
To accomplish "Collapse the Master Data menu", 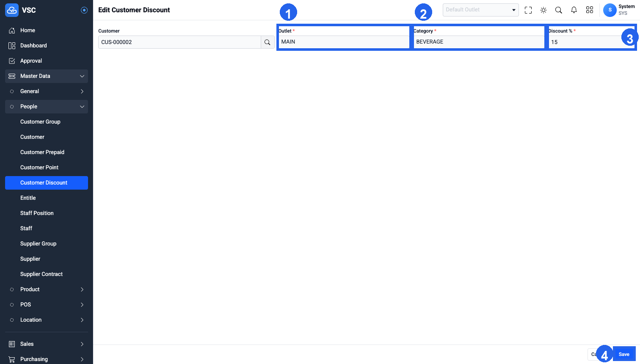I will click(47, 76).
